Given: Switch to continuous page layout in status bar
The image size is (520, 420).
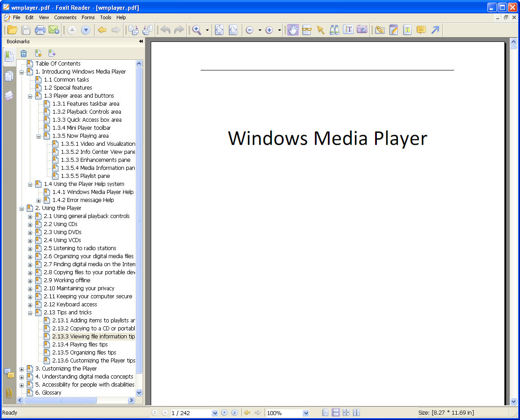Looking at the screenshot, I should [336, 413].
